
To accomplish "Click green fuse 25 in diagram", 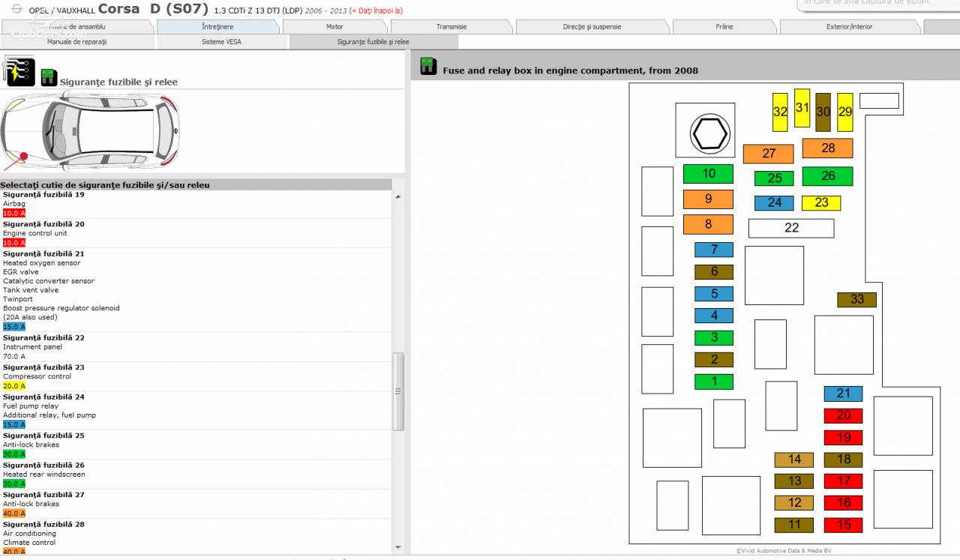I will pyautogui.click(x=774, y=178).
